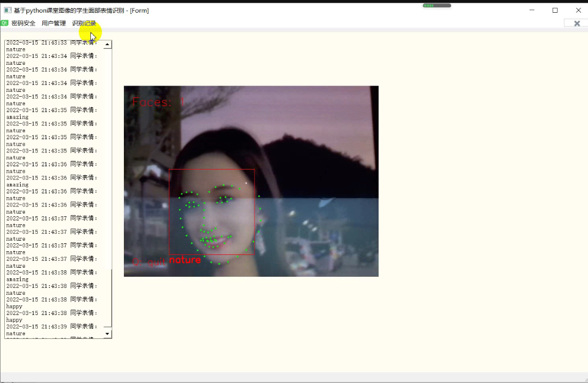
Task: Open the 识别记录 menu
Action: click(x=84, y=23)
